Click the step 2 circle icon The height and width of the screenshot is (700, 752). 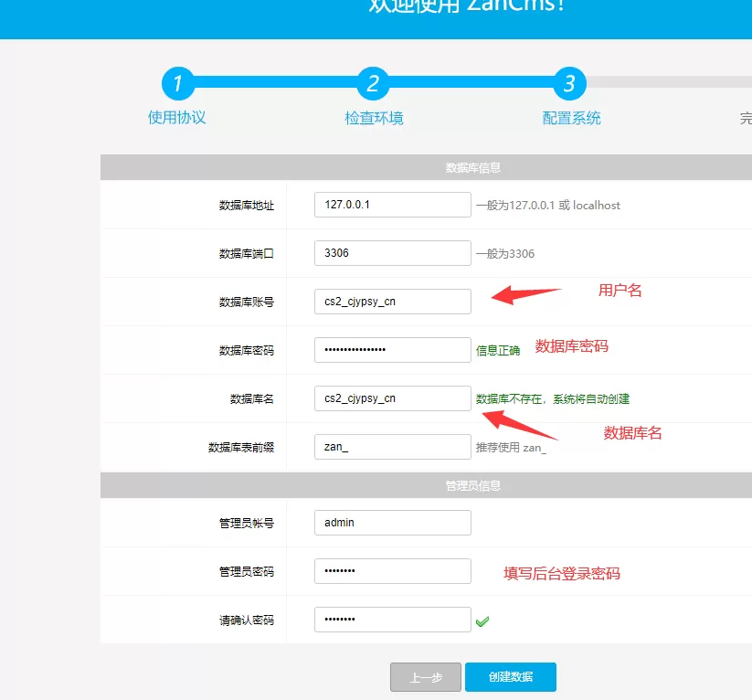point(373,83)
